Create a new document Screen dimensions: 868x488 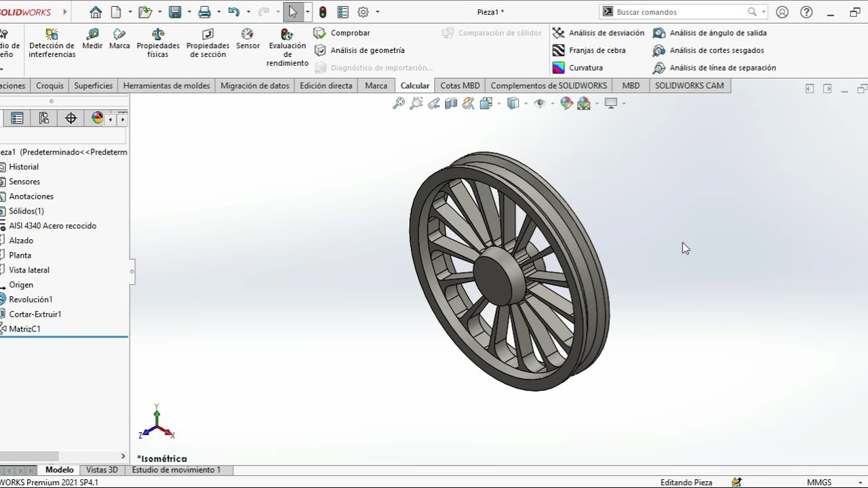point(116,12)
